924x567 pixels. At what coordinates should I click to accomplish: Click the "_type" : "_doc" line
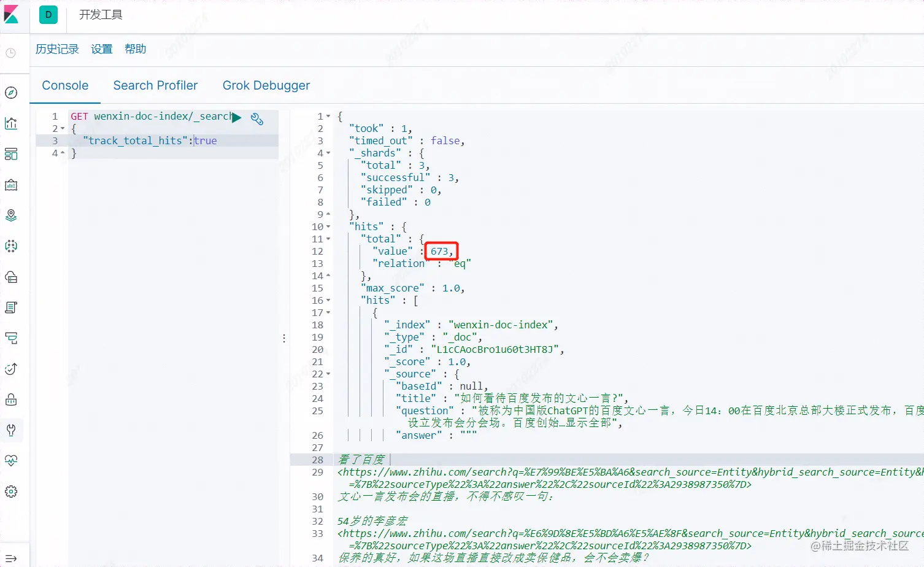tap(433, 337)
